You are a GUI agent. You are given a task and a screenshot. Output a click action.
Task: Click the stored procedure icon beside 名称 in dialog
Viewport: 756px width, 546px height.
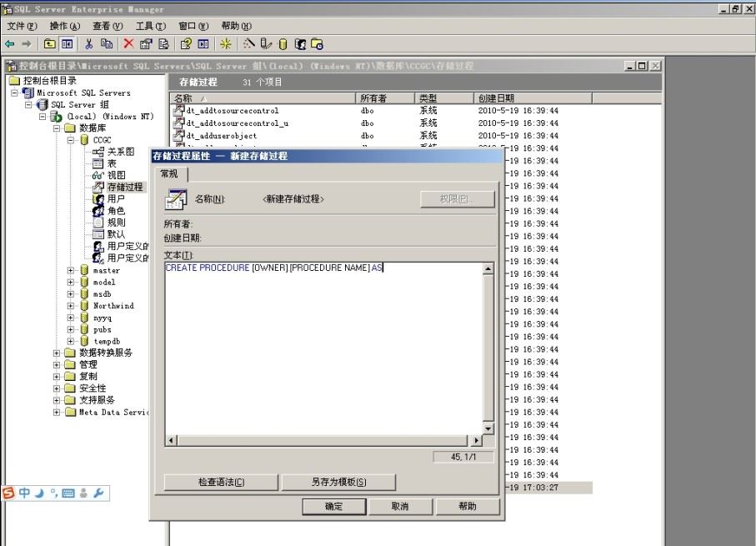click(176, 199)
